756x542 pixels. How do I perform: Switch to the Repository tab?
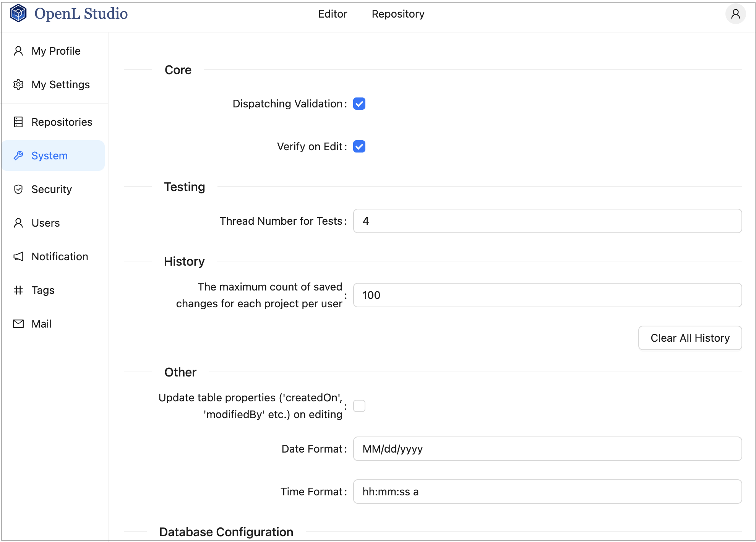click(x=397, y=14)
